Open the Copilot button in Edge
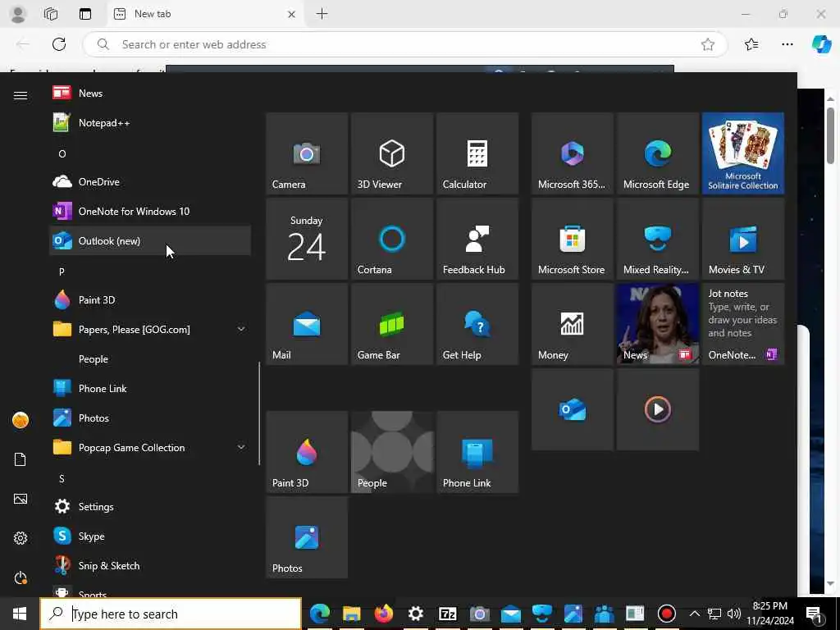The image size is (840, 630). tap(821, 44)
